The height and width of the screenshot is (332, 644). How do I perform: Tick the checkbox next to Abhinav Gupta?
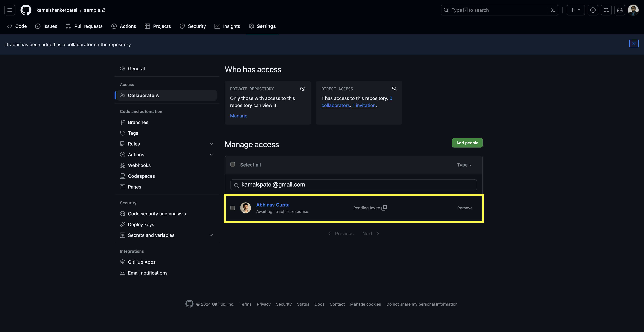[x=232, y=208]
